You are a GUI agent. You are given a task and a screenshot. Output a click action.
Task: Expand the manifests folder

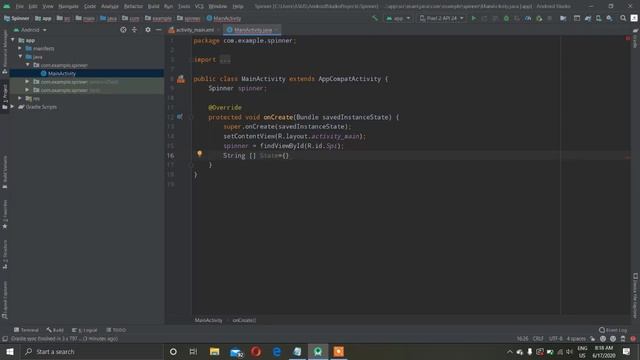tap(20, 48)
